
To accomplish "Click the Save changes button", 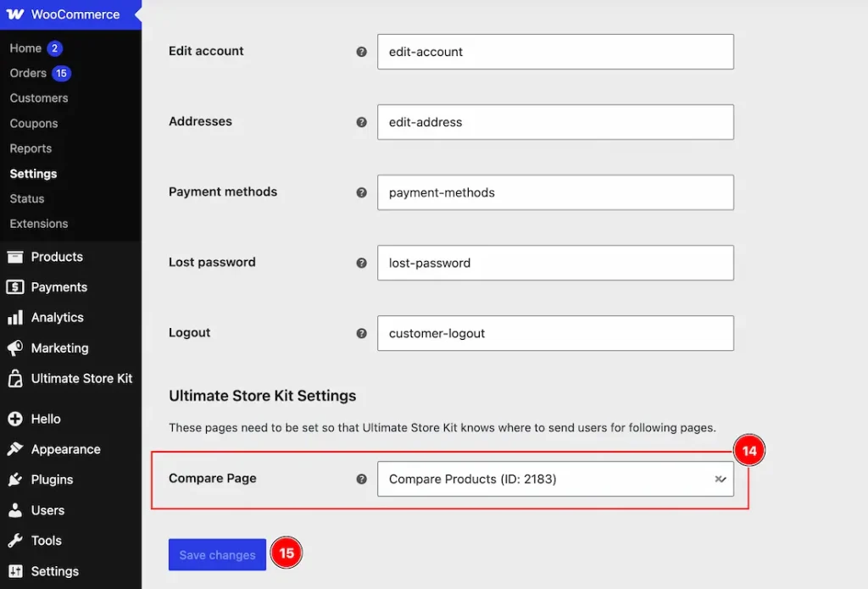I will coord(217,555).
